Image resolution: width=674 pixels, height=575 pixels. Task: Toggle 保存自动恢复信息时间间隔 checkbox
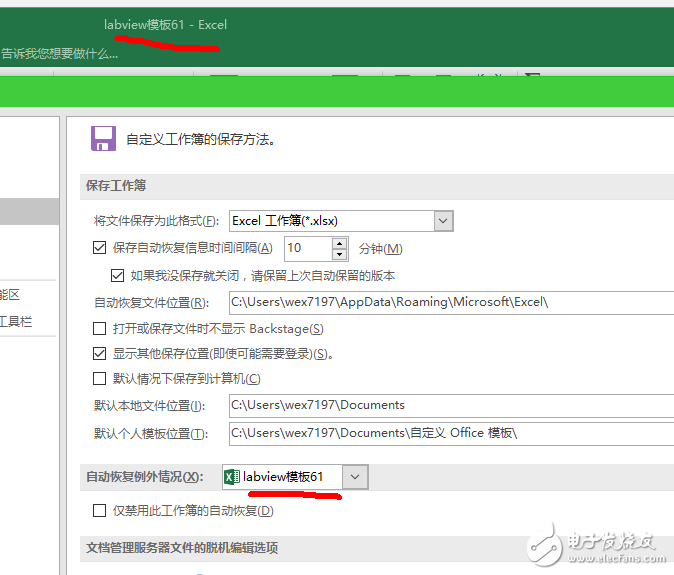pos(99,248)
